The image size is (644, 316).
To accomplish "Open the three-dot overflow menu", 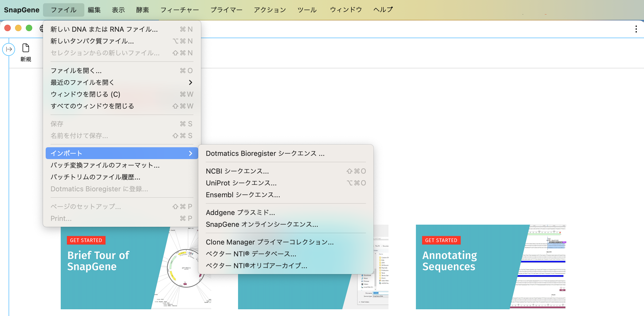I will tap(636, 29).
